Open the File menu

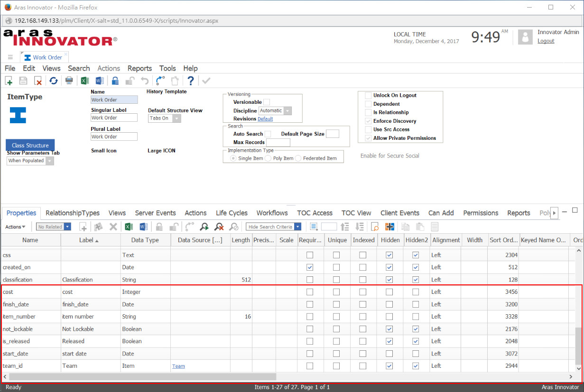tap(10, 68)
